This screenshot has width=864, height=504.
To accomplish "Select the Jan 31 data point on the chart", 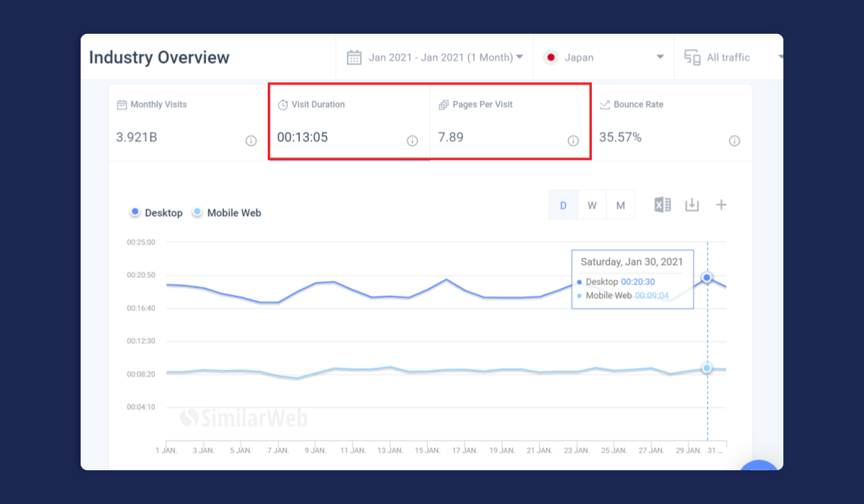I will (707, 277).
